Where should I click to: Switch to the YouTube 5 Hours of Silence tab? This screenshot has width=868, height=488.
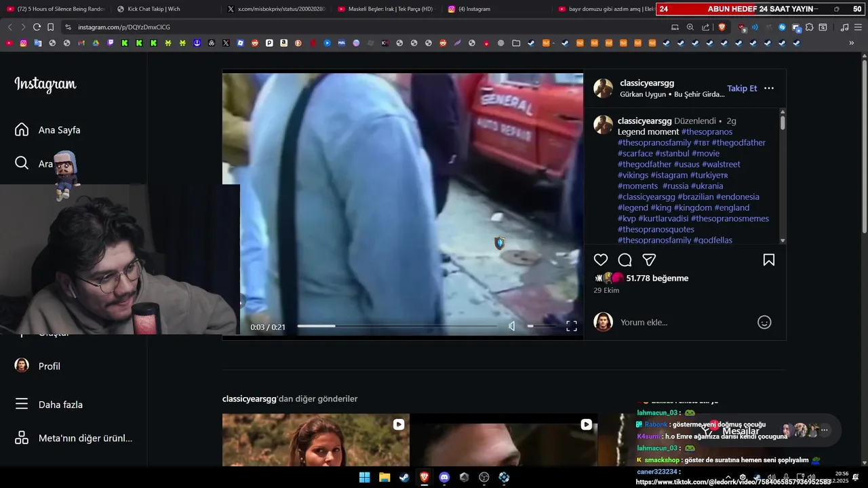tap(56, 9)
